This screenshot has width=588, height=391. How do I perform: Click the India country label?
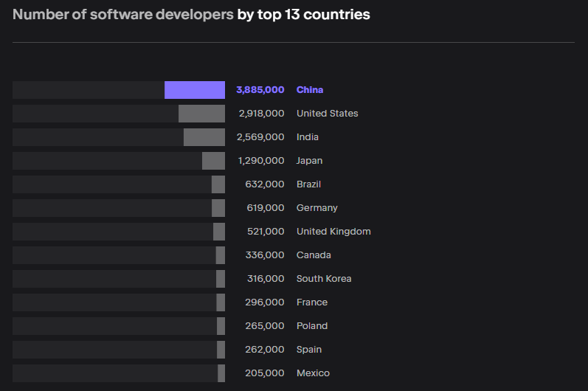308,137
